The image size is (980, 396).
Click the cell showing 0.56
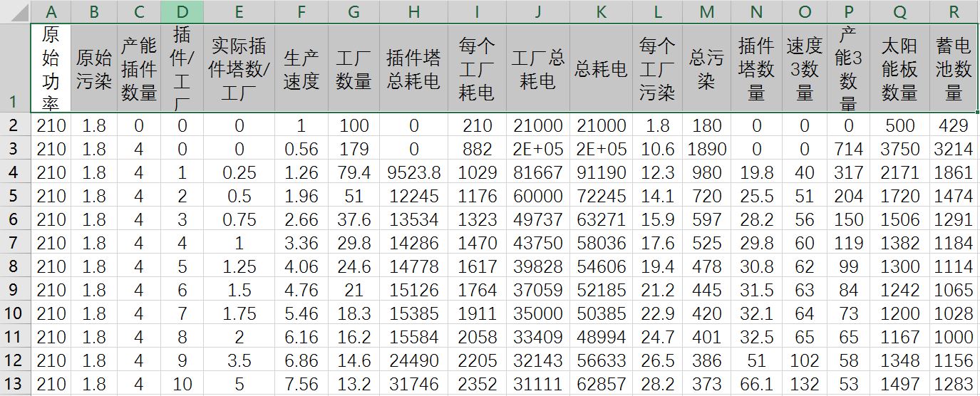tap(301, 149)
